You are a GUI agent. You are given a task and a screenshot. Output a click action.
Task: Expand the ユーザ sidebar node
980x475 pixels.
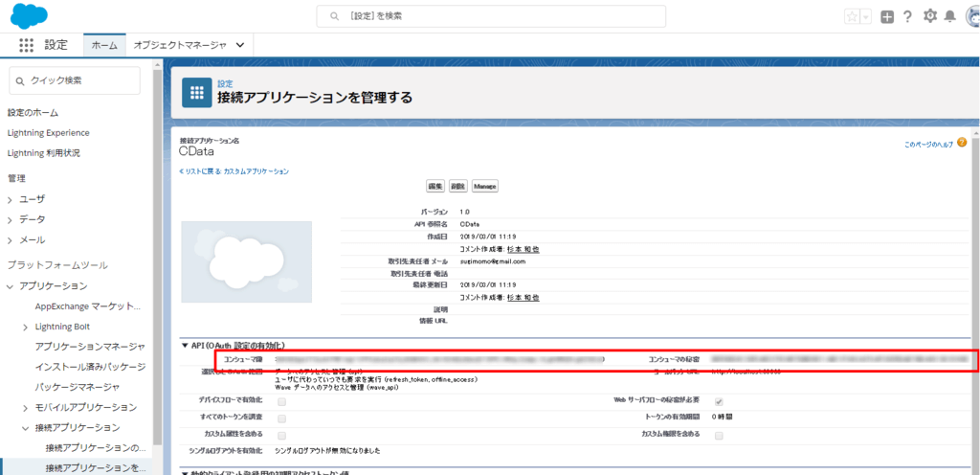(10, 199)
